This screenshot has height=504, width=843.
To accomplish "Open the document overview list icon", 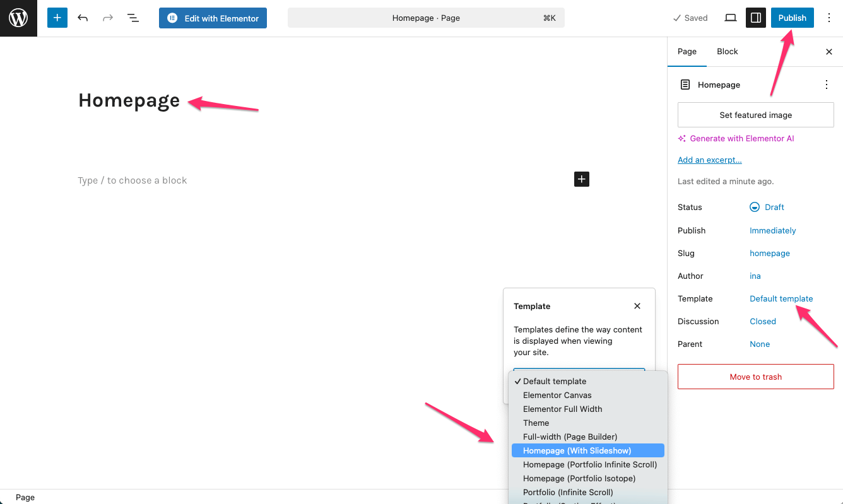I will [133, 18].
